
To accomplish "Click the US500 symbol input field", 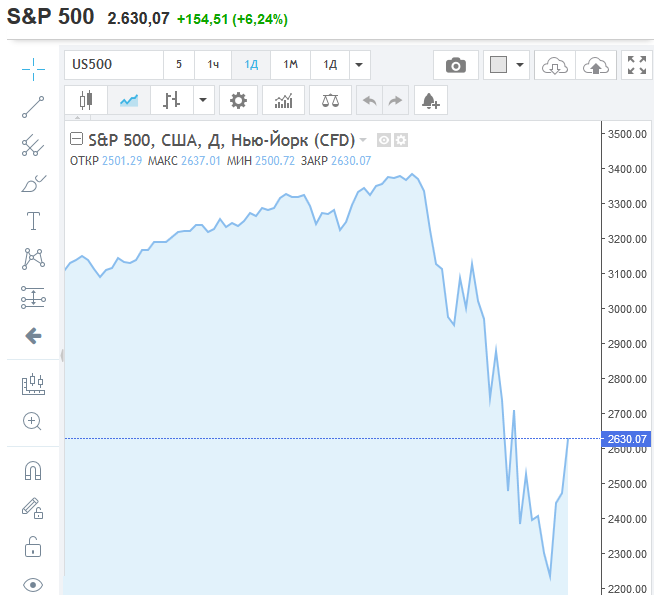I will pyautogui.click(x=114, y=65).
